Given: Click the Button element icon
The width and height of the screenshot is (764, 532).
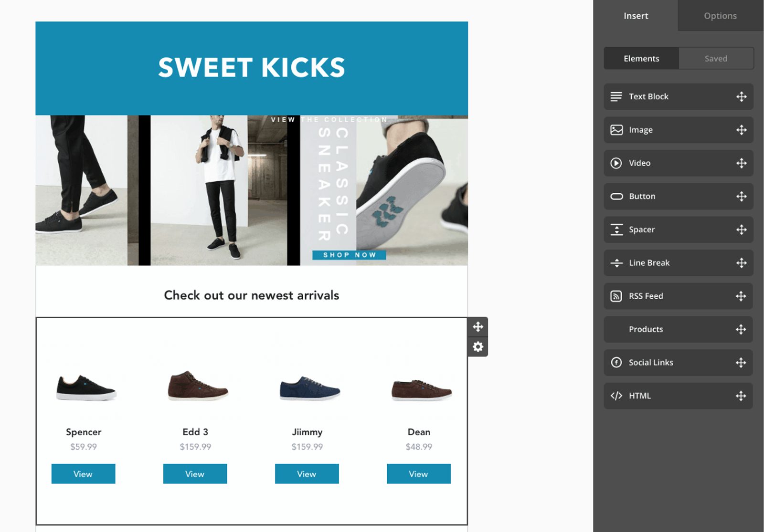Looking at the screenshot, I should pyautogui.click(x=616, y=196).
